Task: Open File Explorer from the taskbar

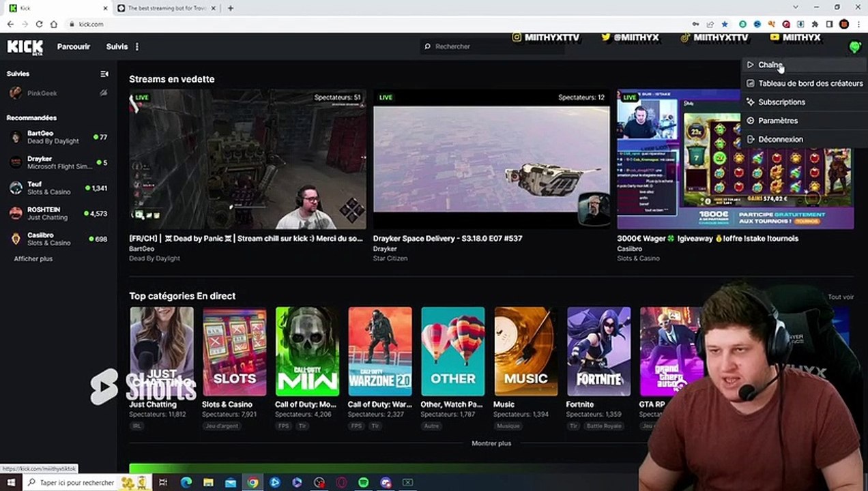Action: [209, 483]
